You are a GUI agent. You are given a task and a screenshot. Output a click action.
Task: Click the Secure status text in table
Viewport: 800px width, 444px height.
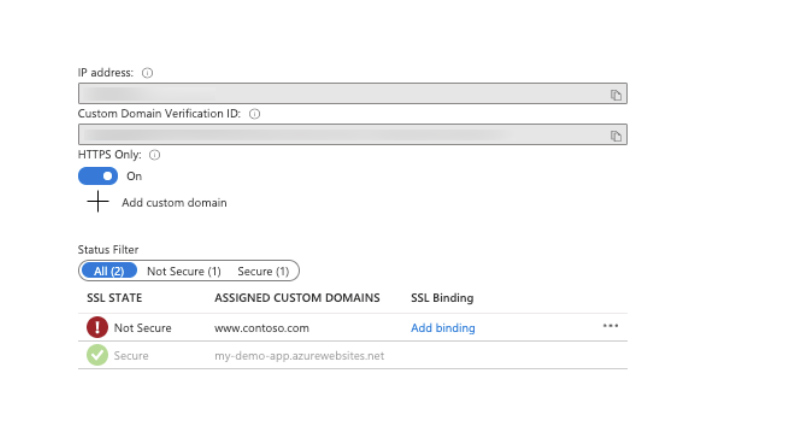point(131,356)
